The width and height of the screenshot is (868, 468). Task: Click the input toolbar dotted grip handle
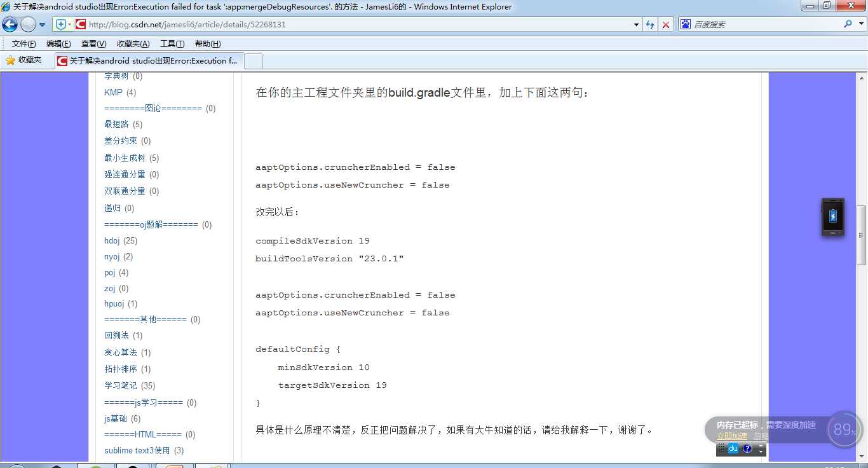[x=721, y=448]
